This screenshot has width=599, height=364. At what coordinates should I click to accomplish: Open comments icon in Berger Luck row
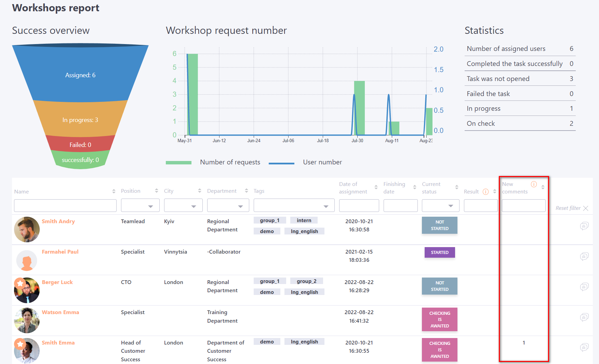coord(584,287)
